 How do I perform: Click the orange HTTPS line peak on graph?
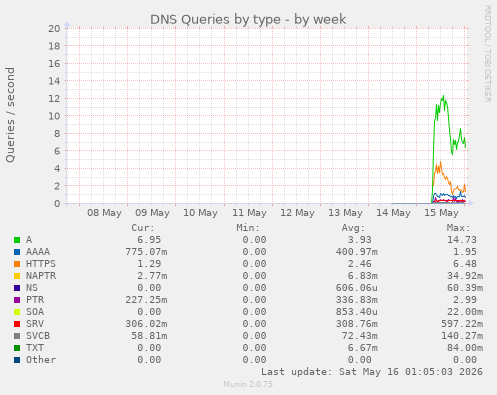tap(441, 162)
